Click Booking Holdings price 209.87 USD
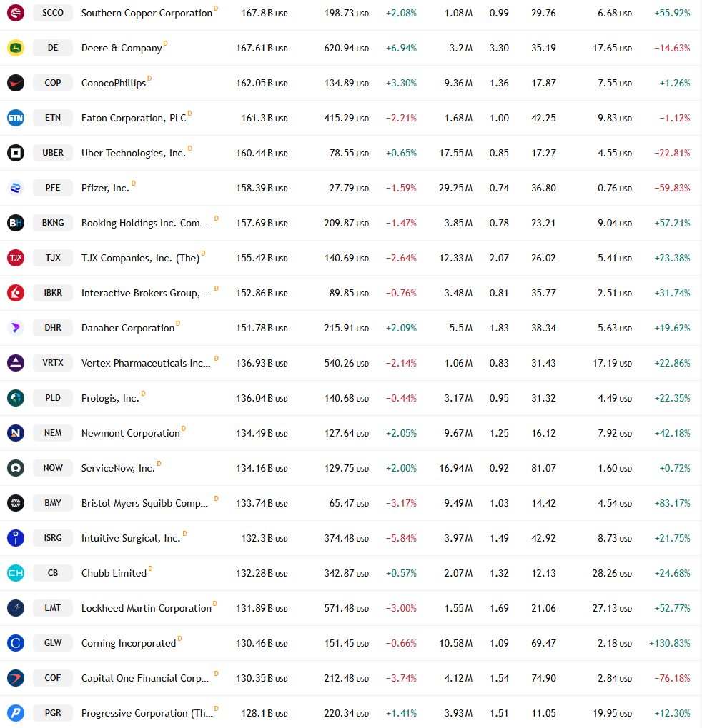 pyautogui.click(x=346, y=224)
